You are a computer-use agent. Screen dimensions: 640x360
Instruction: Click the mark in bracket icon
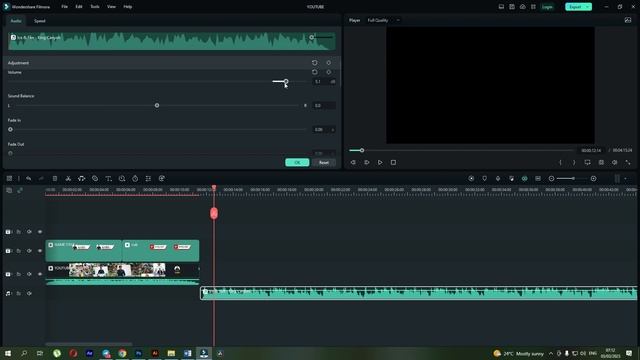coord(560,162)
